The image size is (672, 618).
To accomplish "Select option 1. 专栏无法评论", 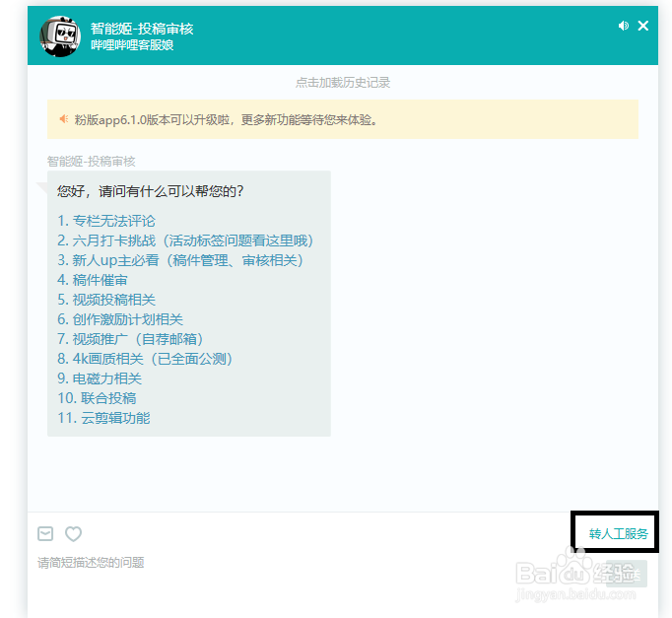I will click(x=106, y=221).
